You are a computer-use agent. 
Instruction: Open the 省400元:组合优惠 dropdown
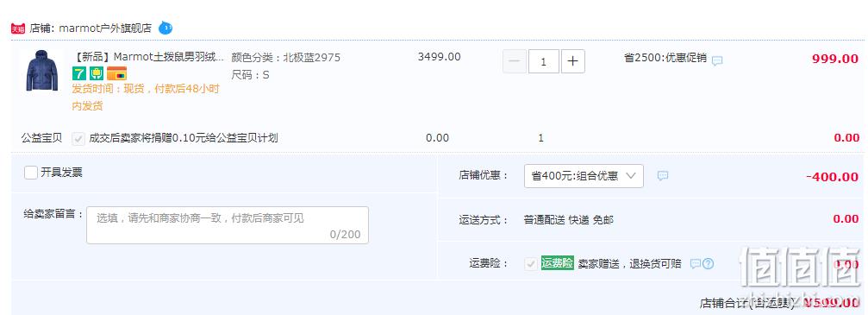(x=584, y=176)
